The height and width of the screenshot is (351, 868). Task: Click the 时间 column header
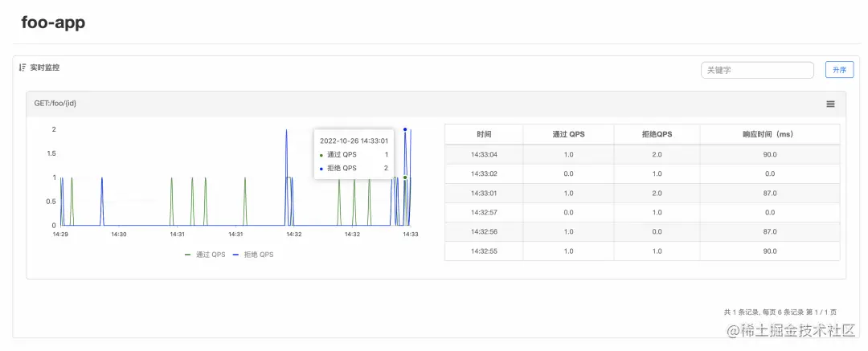click(x=483, y=134)
